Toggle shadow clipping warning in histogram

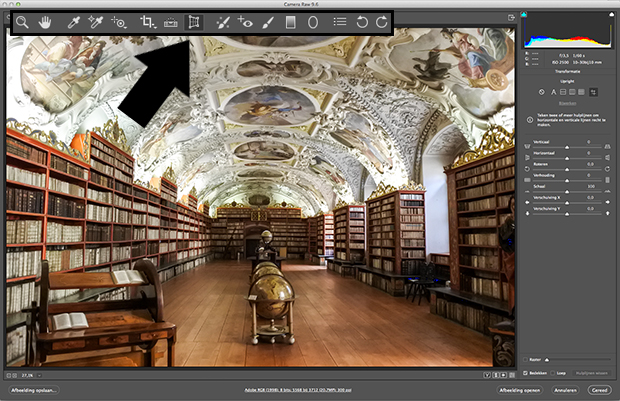pos(524,14)
